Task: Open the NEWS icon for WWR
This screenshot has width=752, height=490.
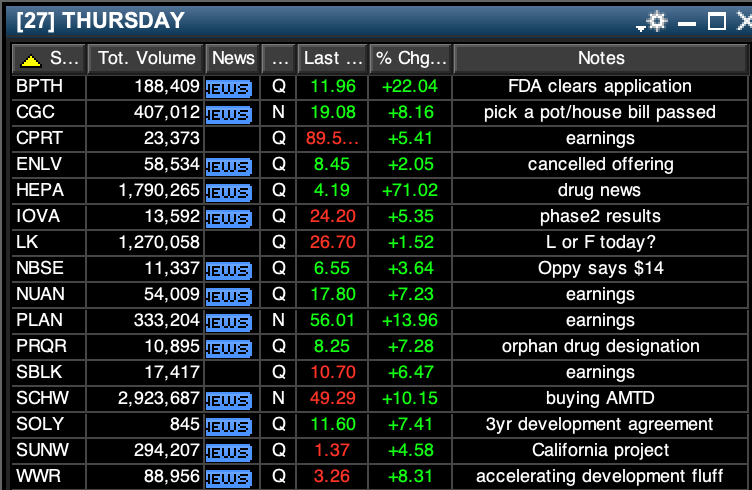Action: (229, 478)
